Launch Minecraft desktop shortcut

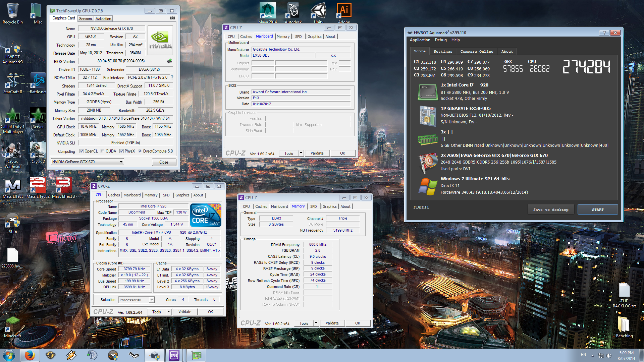[13, 327]
